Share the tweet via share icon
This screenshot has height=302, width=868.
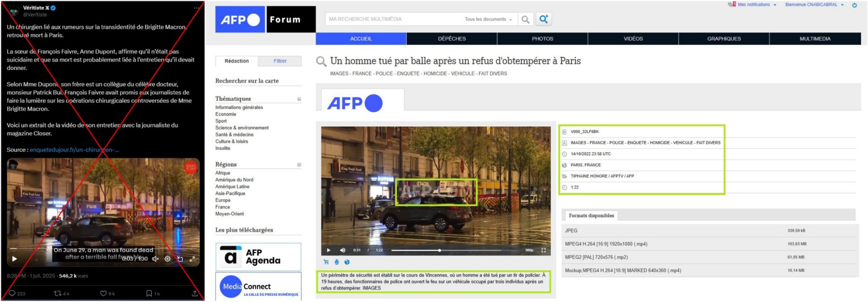pos(195,293)
